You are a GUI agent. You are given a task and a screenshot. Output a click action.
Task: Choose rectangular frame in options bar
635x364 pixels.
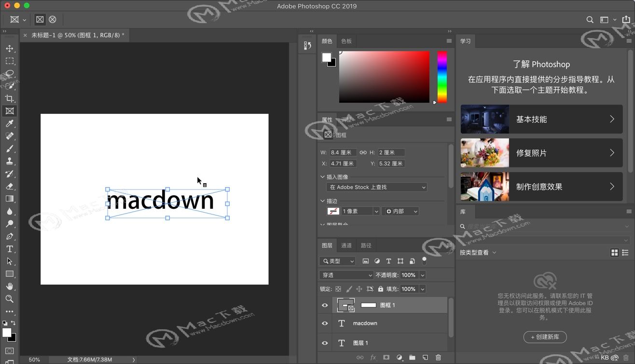40,20
